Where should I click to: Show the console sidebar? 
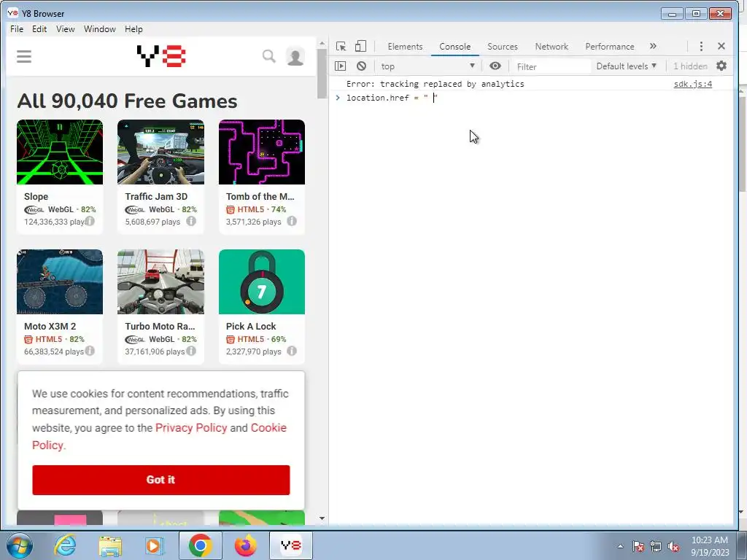pos(340,66)
